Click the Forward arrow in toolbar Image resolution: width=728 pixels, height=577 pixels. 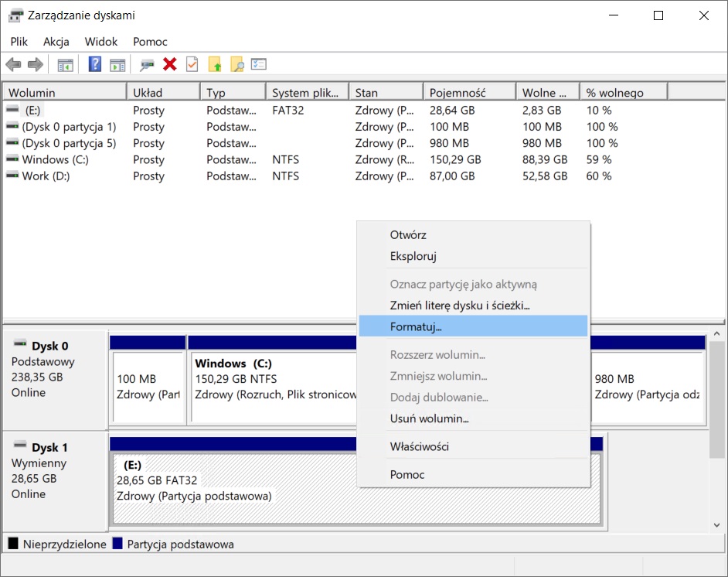(x=35, y=65)
